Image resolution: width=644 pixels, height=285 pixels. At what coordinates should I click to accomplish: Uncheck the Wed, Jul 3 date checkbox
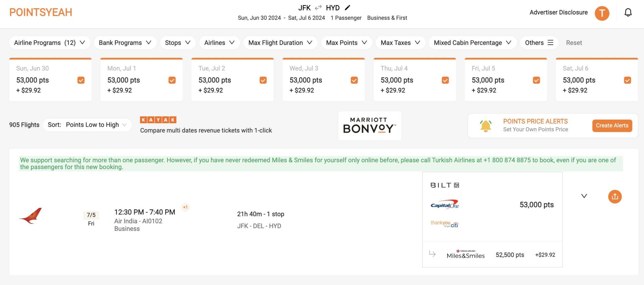point(354,80)
